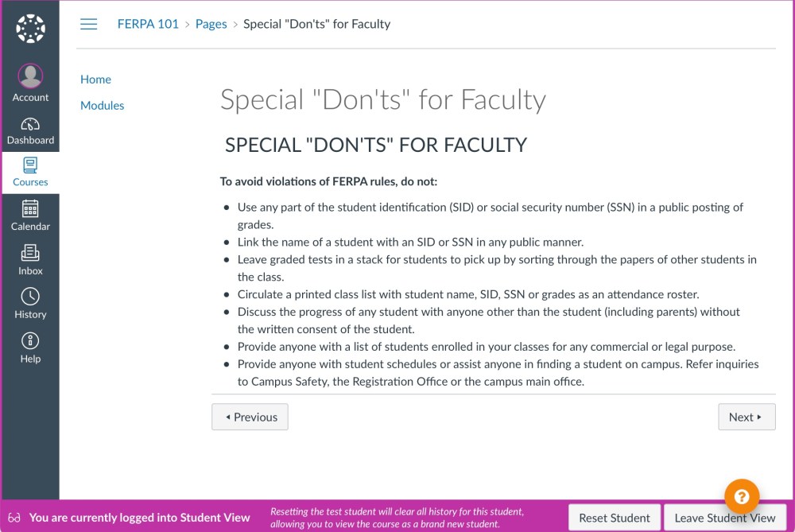Go to the Previous page

(x=250, y=417)
